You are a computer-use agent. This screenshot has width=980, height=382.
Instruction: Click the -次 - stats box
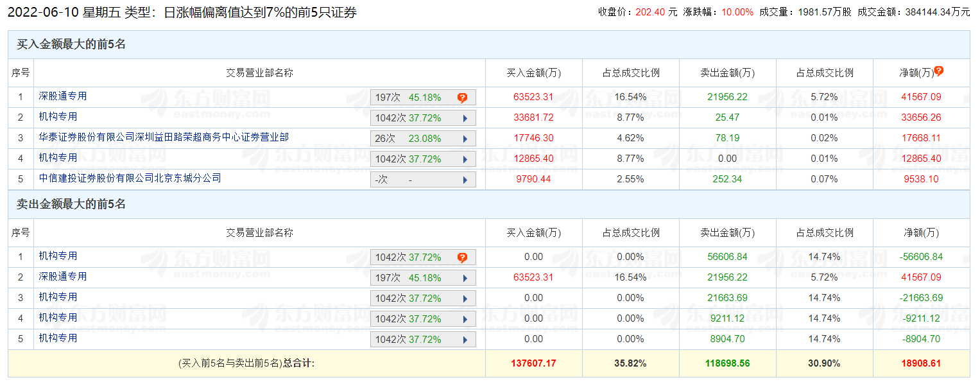[x=423, y=180]
